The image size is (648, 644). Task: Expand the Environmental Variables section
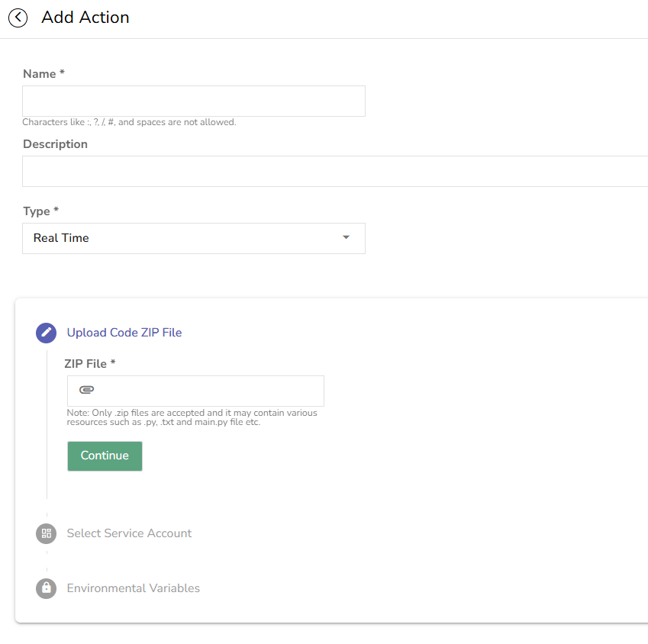point(133,588)
